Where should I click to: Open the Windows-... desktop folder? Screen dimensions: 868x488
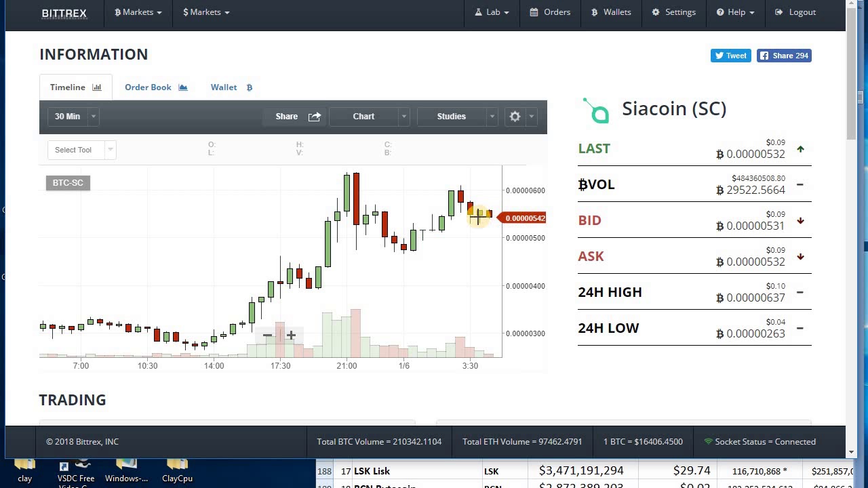[126, 472]
